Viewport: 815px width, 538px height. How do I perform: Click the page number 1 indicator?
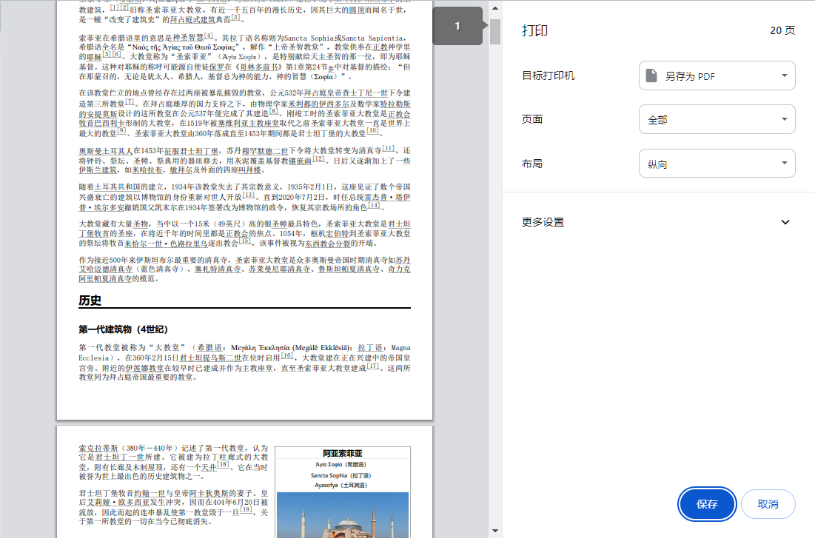pos(457,25)
